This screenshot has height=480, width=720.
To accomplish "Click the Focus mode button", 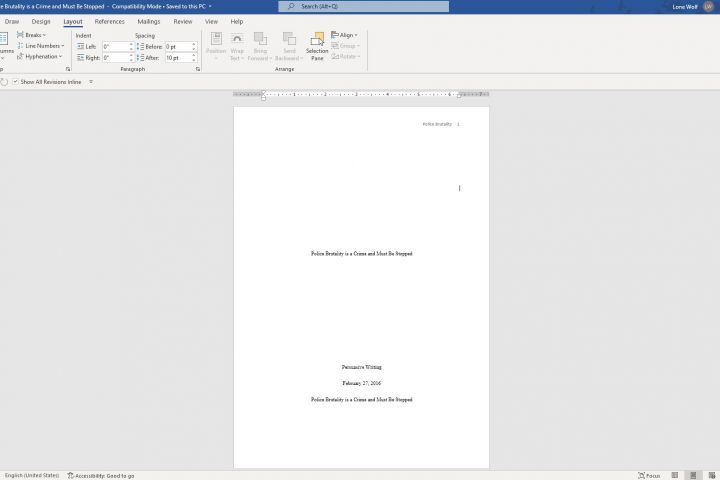I will tap(649, 475).
